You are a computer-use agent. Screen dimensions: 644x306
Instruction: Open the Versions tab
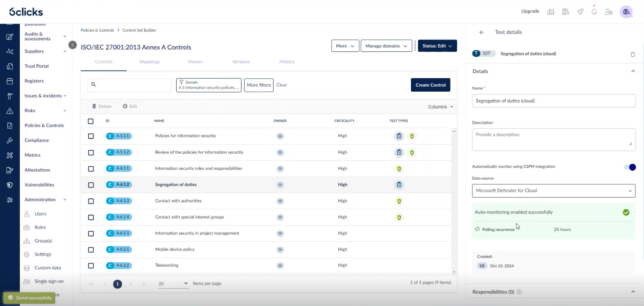tap(241, 62)
